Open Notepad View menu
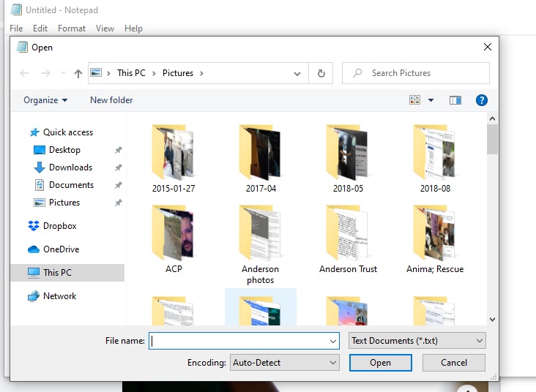The width and height of the screenshot is (536, 392). [105, 29]
